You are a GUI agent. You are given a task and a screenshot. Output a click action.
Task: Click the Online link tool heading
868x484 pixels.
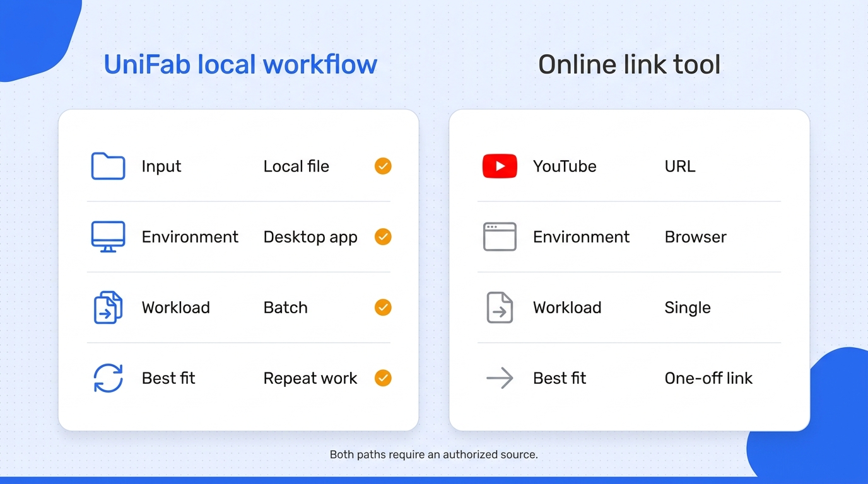click(x=629, y=64)
